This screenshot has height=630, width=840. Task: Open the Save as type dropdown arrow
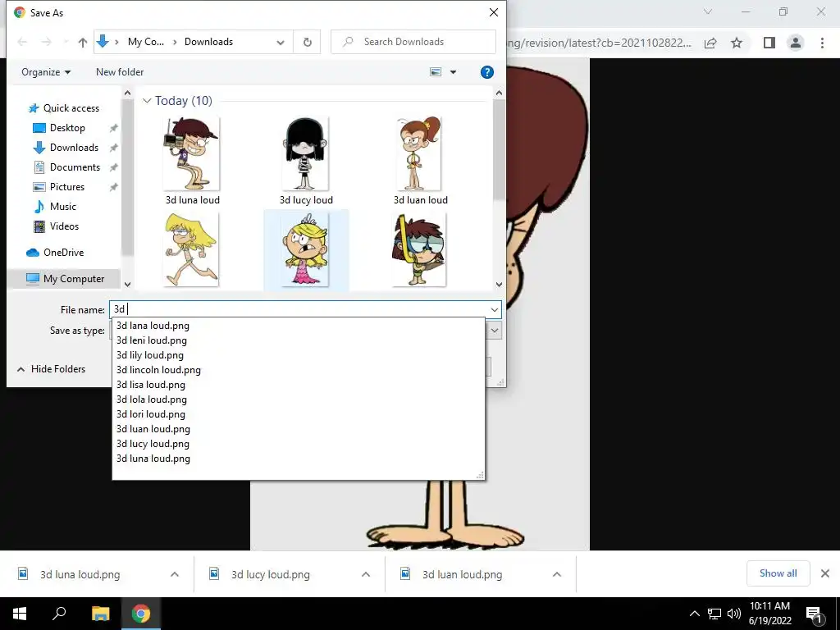495,331
